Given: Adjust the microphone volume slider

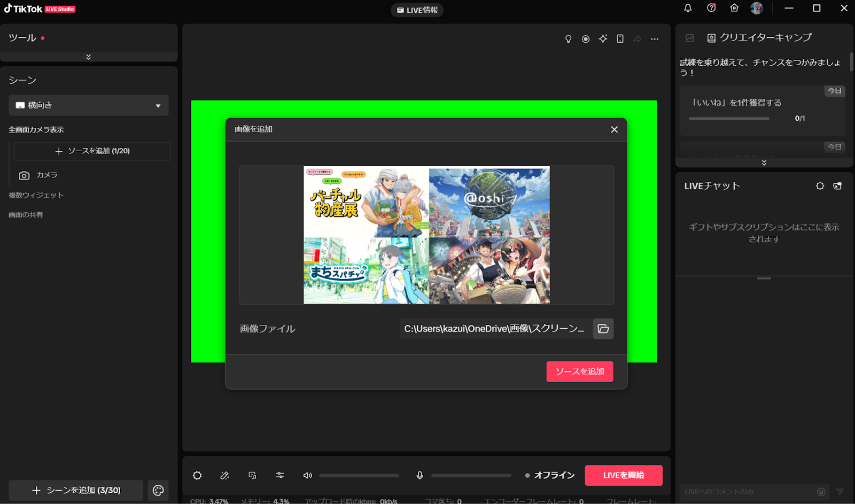Looking at the screenshot, I should [471, 476].
